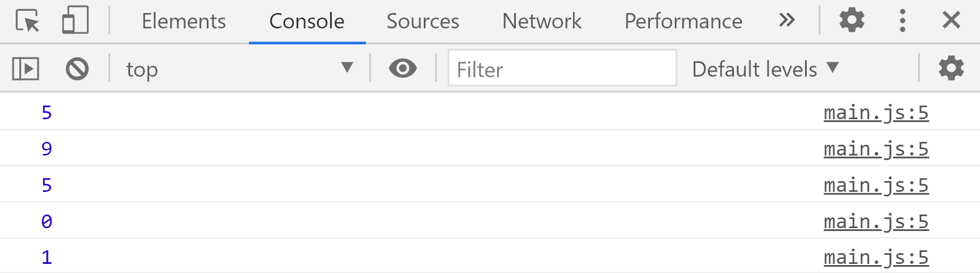Screen dimensions: 980x273
Task: Open main.js:5 link for output 0
Action: pos(876,221)
